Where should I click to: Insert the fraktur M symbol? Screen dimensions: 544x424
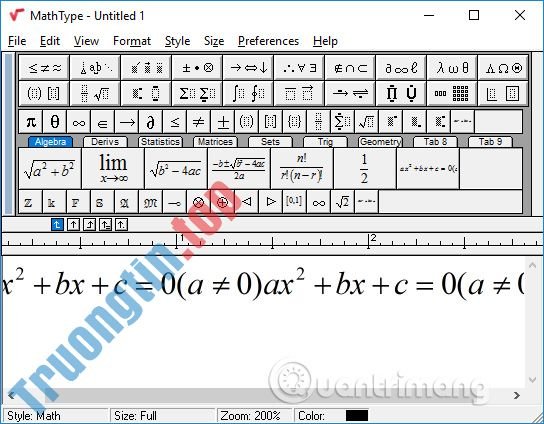point(150,202)
